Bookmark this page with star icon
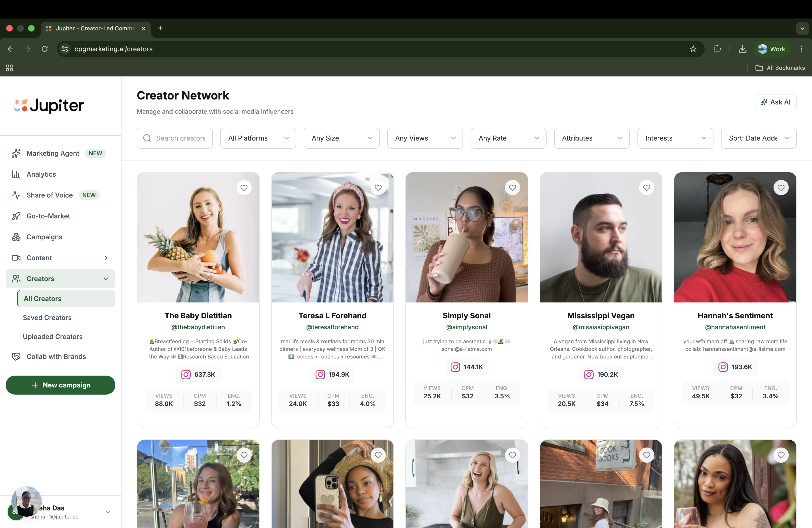Image resolution: width=812 pixels, height=528 pixels. 693,49
